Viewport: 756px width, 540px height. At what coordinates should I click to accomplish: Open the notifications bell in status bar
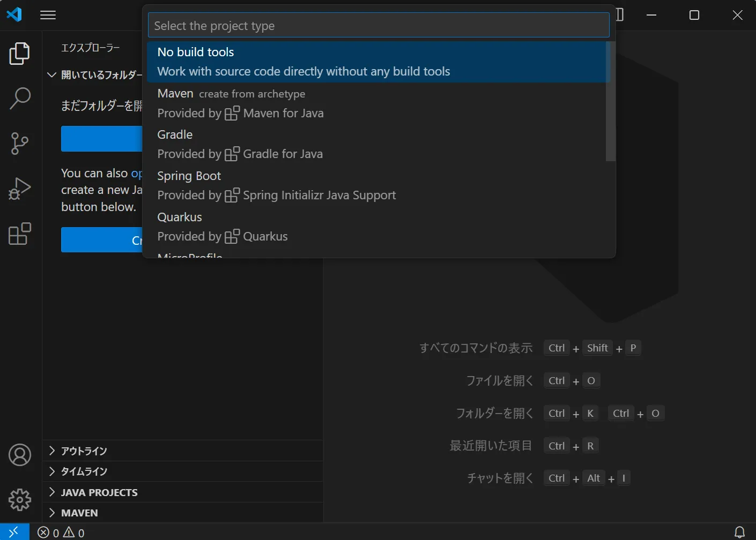click(739, 532)
